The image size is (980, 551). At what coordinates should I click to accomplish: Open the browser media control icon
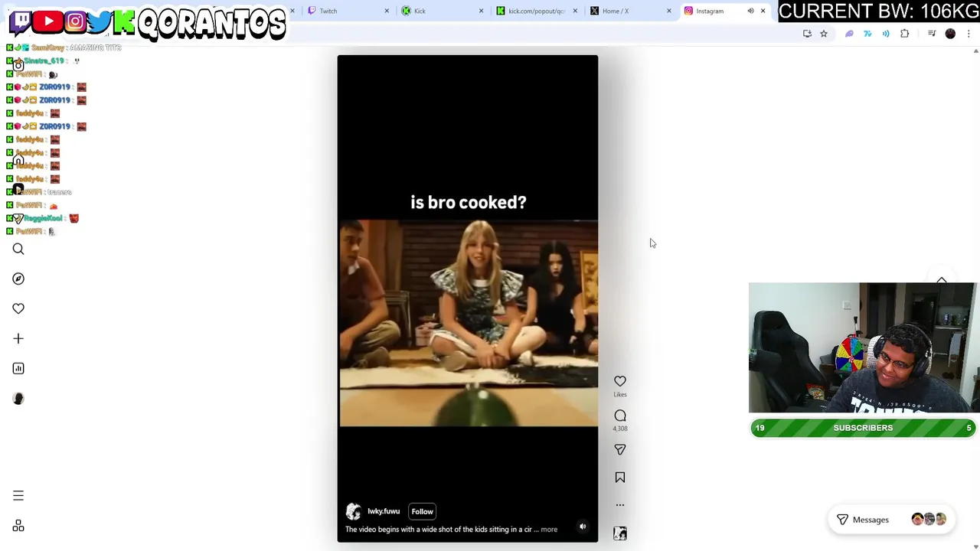coord(932,34)
